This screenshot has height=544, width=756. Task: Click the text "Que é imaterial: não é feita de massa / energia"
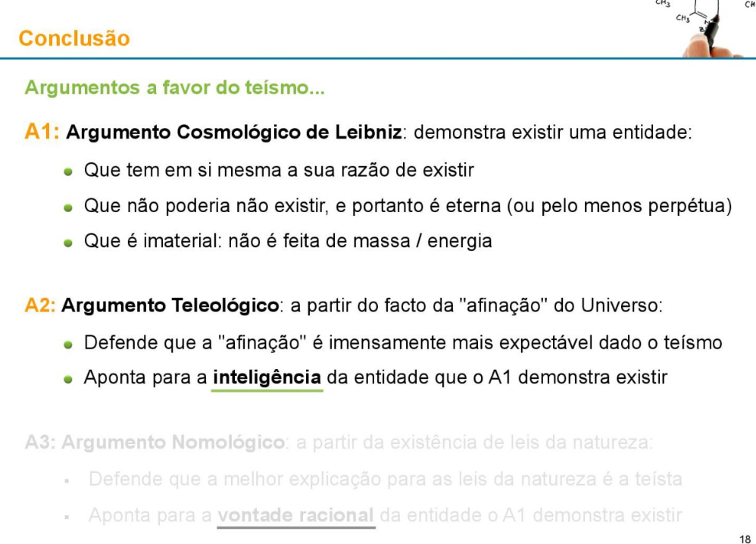coord(288,242)
